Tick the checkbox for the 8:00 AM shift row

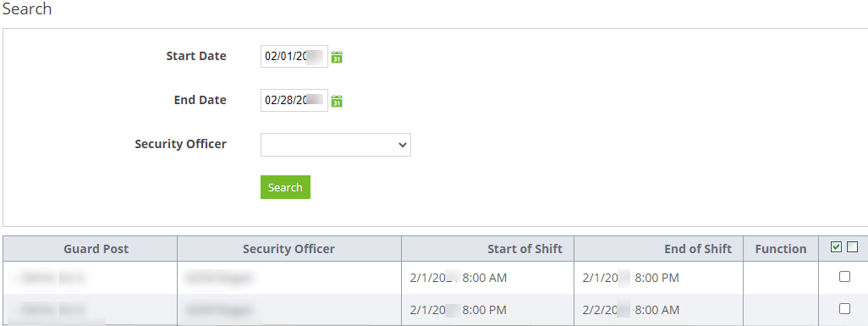(844, 277)
